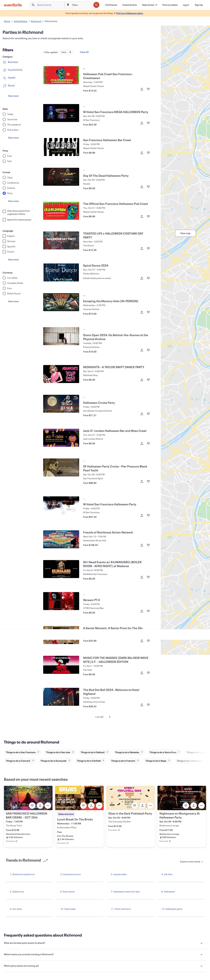The image size is (210, 980).
Task: Like SF Halloween Party Cruise event
Action: 148,481
